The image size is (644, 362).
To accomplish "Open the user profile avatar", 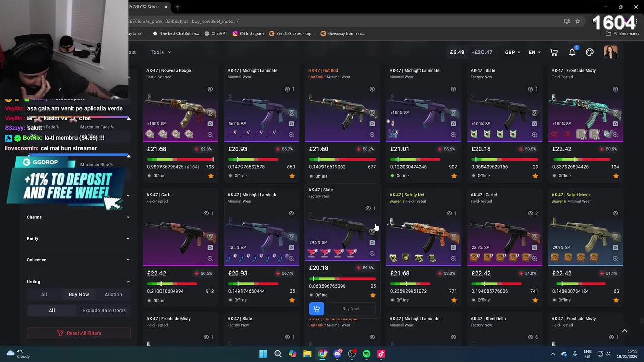I will pyautogui.click(x=611, y=52).
